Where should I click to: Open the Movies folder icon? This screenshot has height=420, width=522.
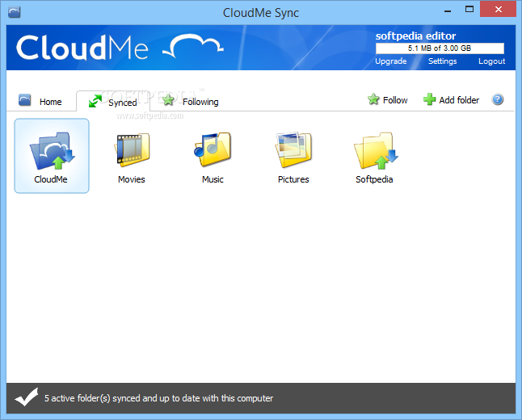133,149
